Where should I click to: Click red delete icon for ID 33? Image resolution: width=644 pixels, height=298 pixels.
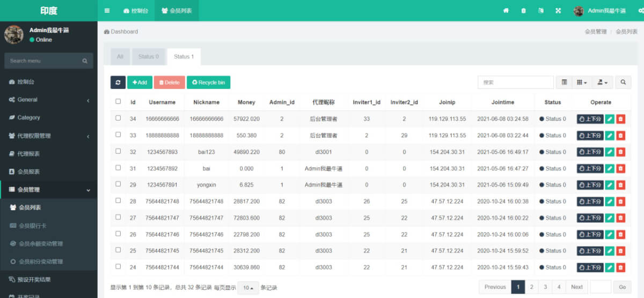[620, 136]
